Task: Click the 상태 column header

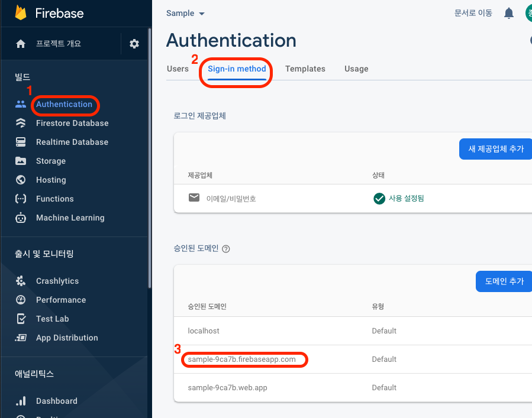Action: coord(378,175)
